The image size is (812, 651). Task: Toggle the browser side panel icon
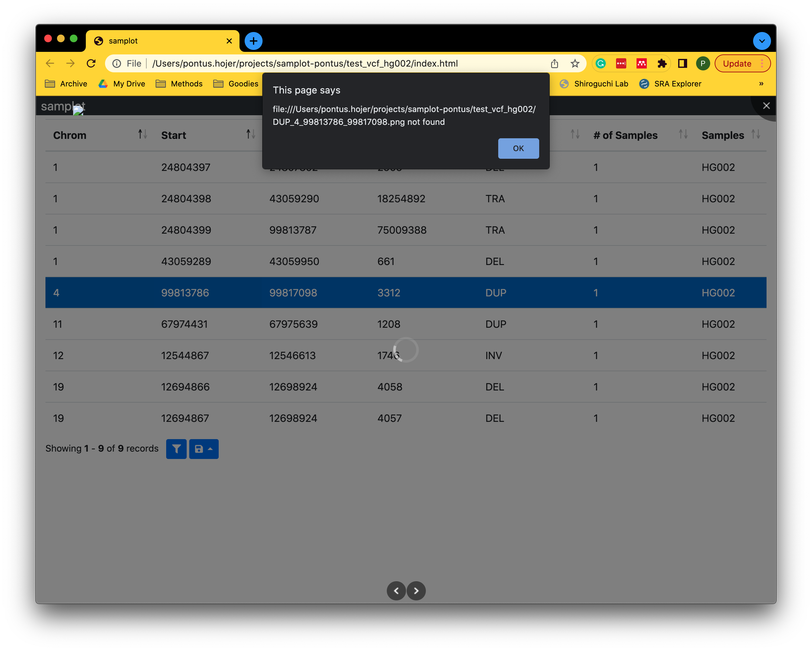click(x=682, y=63)
